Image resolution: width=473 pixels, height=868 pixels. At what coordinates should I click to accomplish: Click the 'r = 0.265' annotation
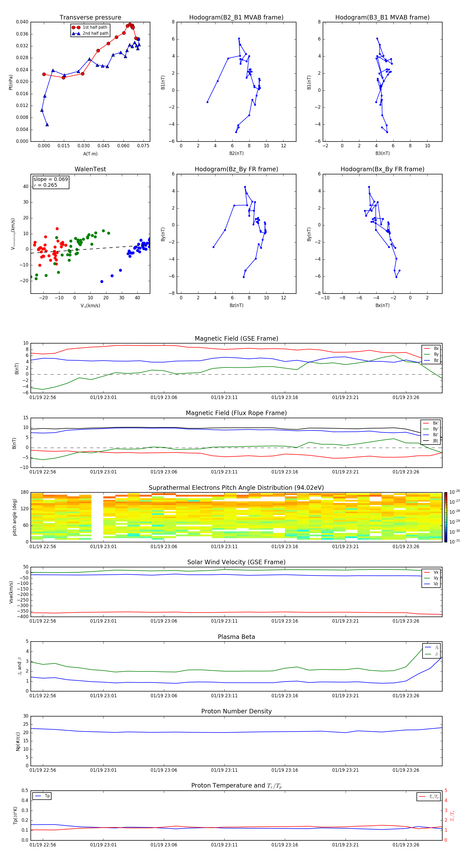[45, 185]
